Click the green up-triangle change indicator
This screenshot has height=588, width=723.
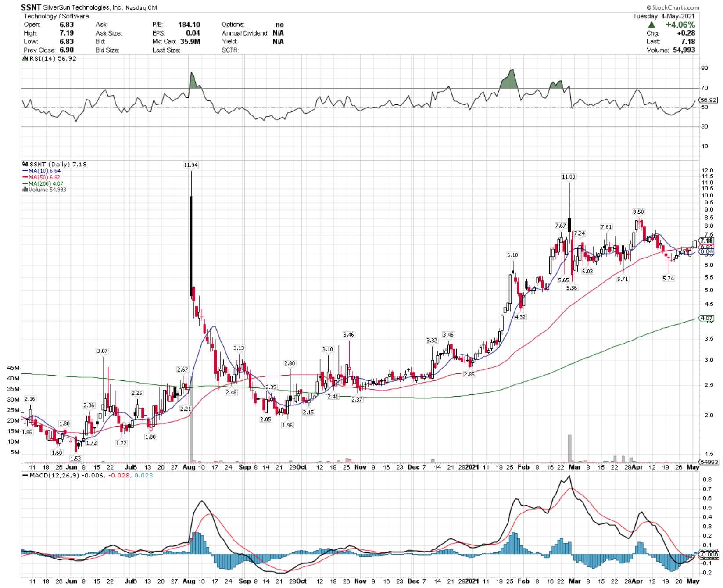point(651,25)
